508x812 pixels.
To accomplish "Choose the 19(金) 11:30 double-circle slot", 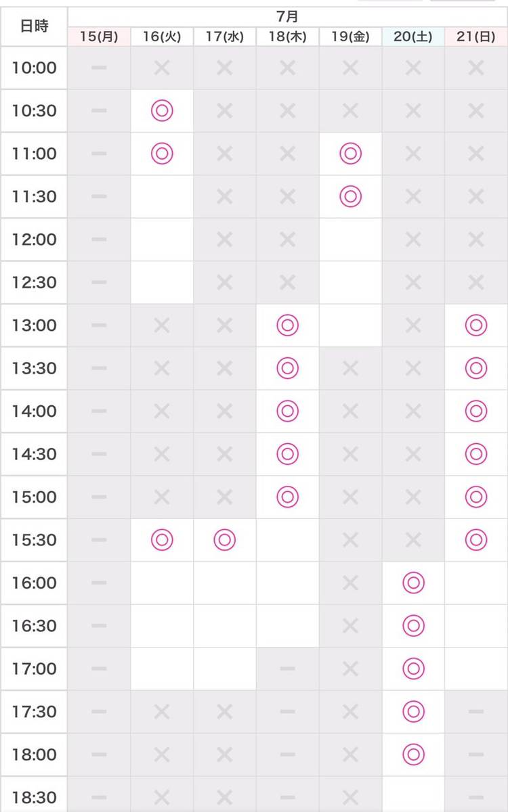I will 350,196.
